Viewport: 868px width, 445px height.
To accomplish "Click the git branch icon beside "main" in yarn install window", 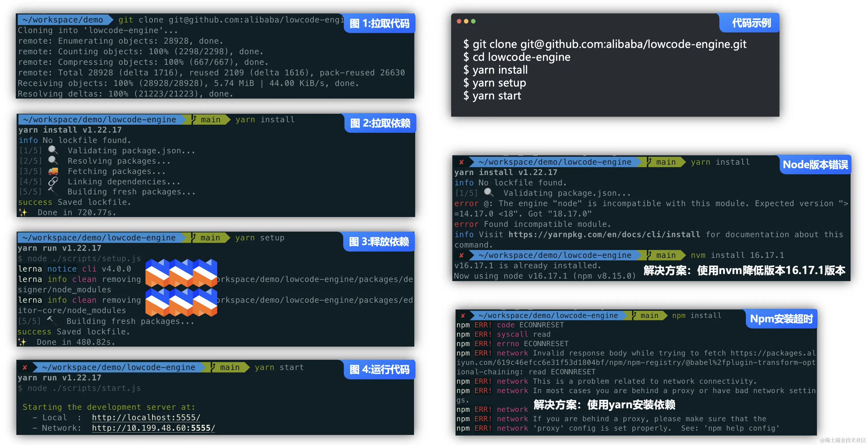I will [193, 119].
